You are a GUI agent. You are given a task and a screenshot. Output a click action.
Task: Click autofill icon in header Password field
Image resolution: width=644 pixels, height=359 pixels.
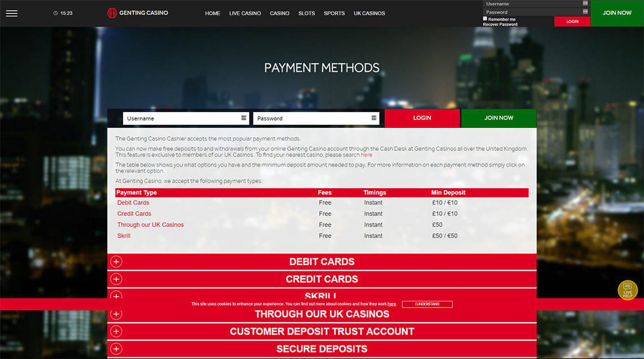pyautogui.click(x=585, y=11)
